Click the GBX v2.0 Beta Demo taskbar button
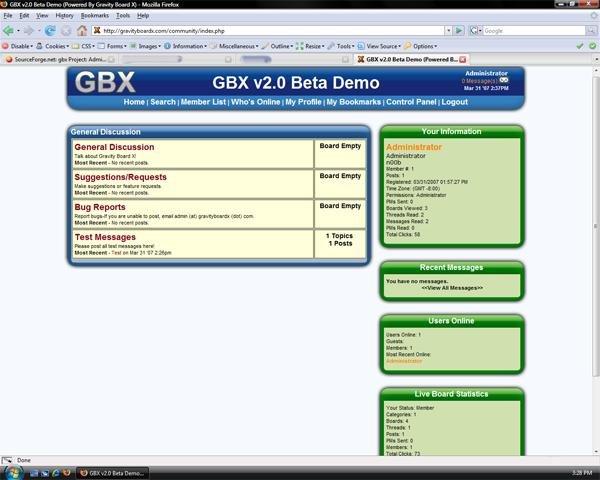 (112, 473)
